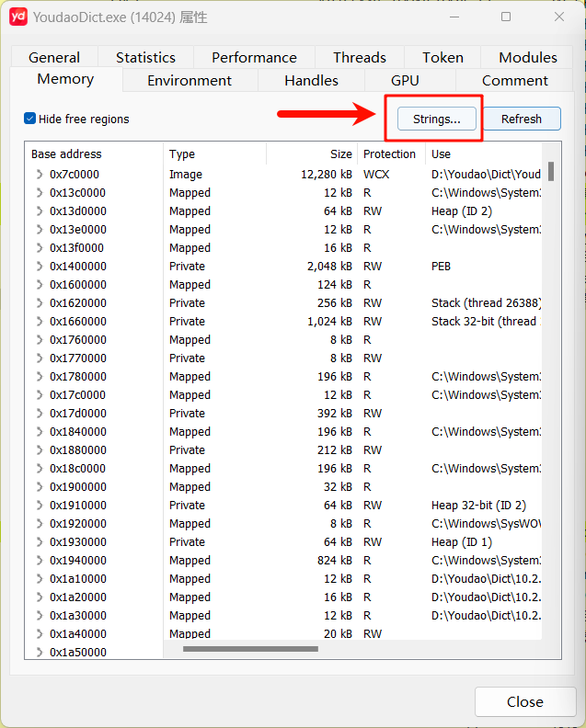The width and height of the screenshot is (586, 728).
Task: Expand the 0x1910000 heap 32-bit region
Action: point(40,506)
